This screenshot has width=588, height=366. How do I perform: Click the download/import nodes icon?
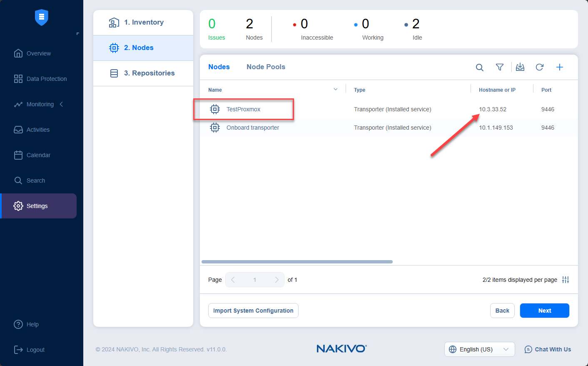(520, 67)
